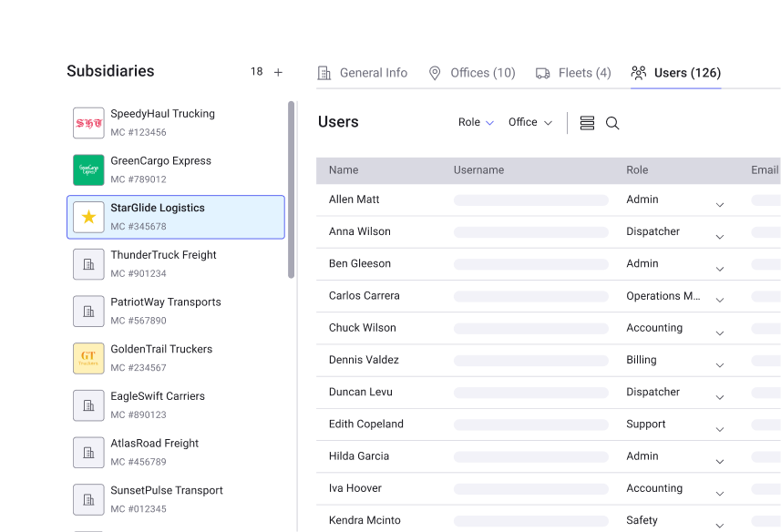This screenshot has height=532, width=781.
Task: Switch to the General Info tab
Action: (x=363, y=73)
